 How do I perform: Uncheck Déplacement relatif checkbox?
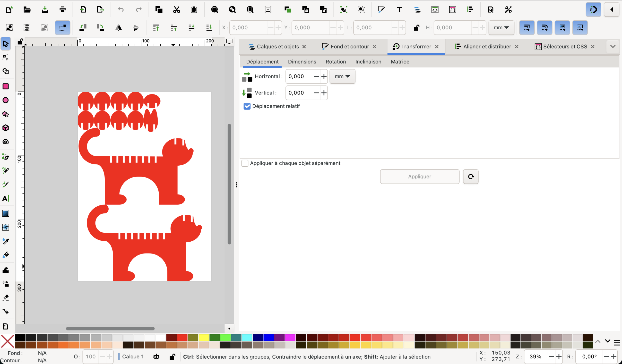247,106
